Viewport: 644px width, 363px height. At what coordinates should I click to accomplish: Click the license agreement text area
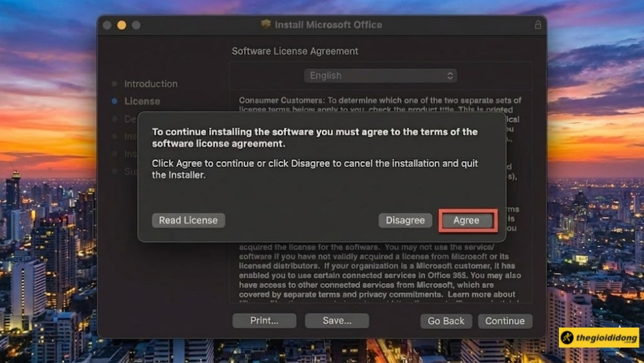coord(381,197)
